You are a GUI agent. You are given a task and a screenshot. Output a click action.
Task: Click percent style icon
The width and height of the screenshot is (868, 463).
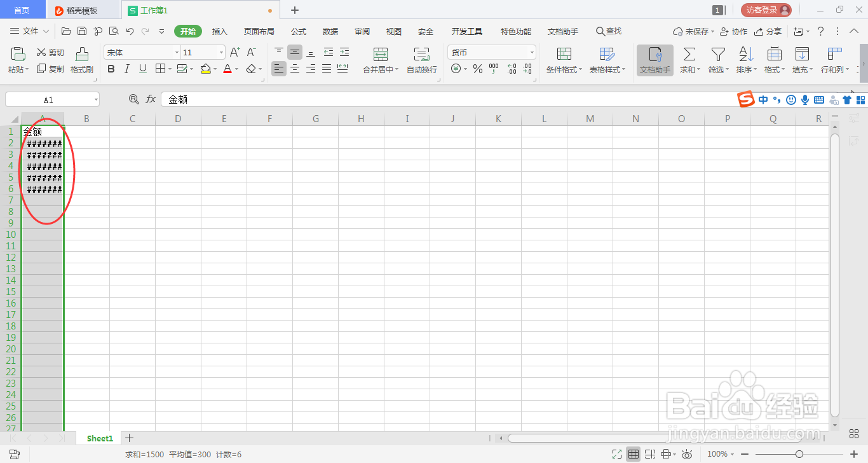click(x=478, y=69)
